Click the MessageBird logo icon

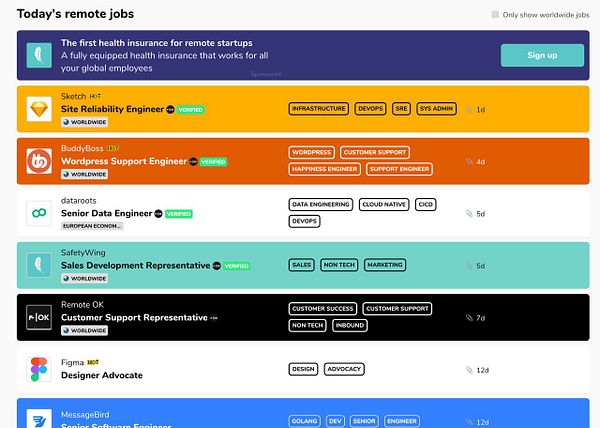click(x=38, y=419)
